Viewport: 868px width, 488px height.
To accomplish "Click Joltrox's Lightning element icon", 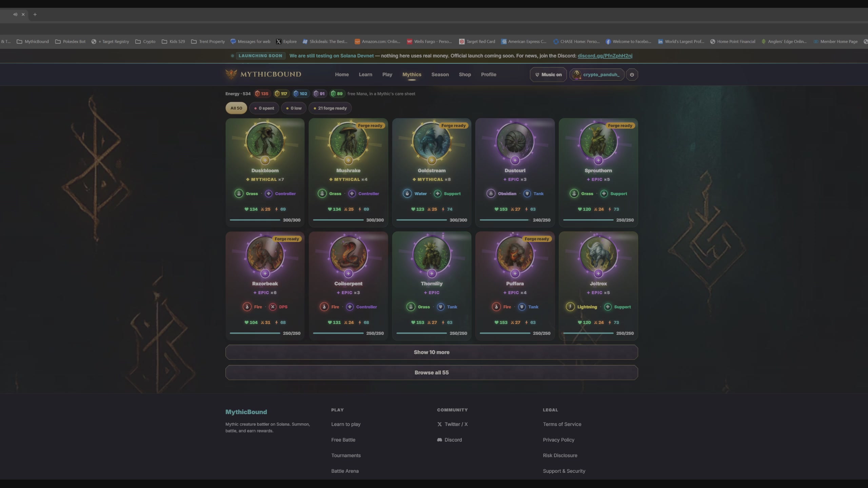I will coord(570,307).
